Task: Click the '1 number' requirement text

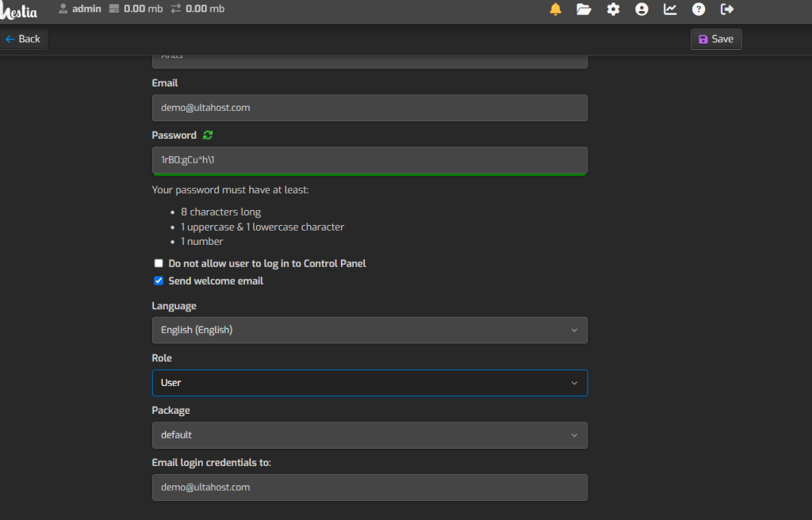Action: pyautogui.click(x=202, y=241)
